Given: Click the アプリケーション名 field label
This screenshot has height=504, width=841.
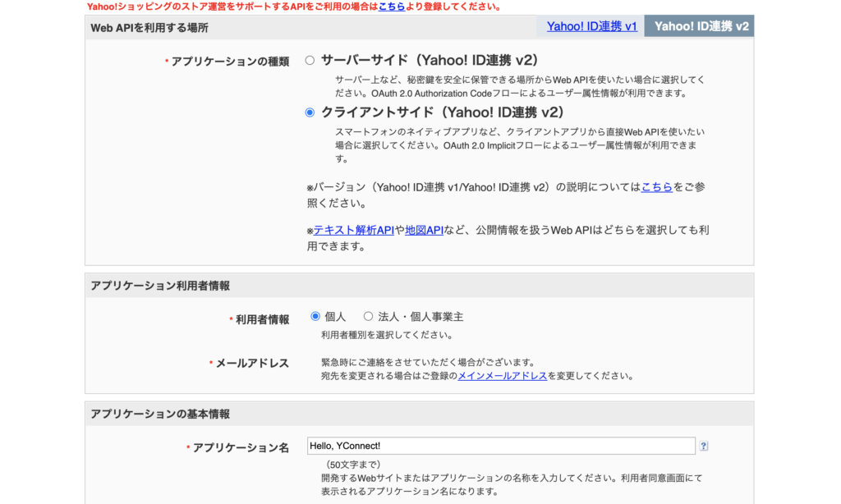Looking at the screenshot, I should pos(241,447).
